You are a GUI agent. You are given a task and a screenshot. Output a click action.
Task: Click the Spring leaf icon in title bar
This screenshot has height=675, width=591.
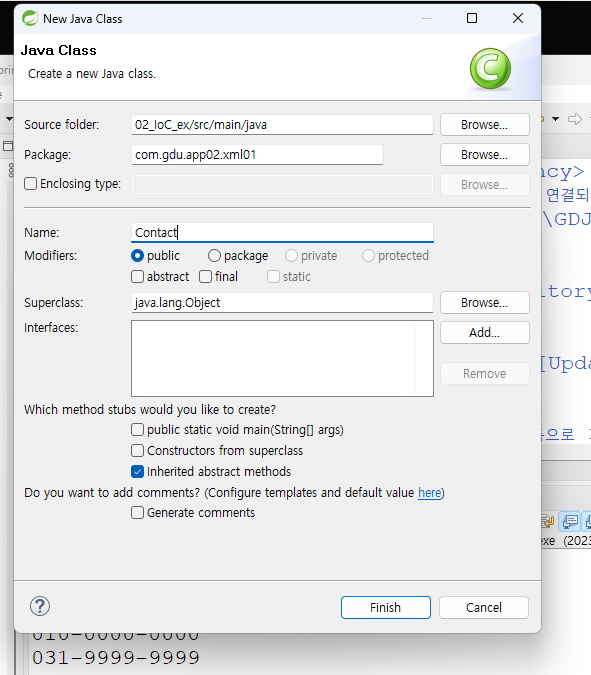pyautogui.click(x=30, y=19)
